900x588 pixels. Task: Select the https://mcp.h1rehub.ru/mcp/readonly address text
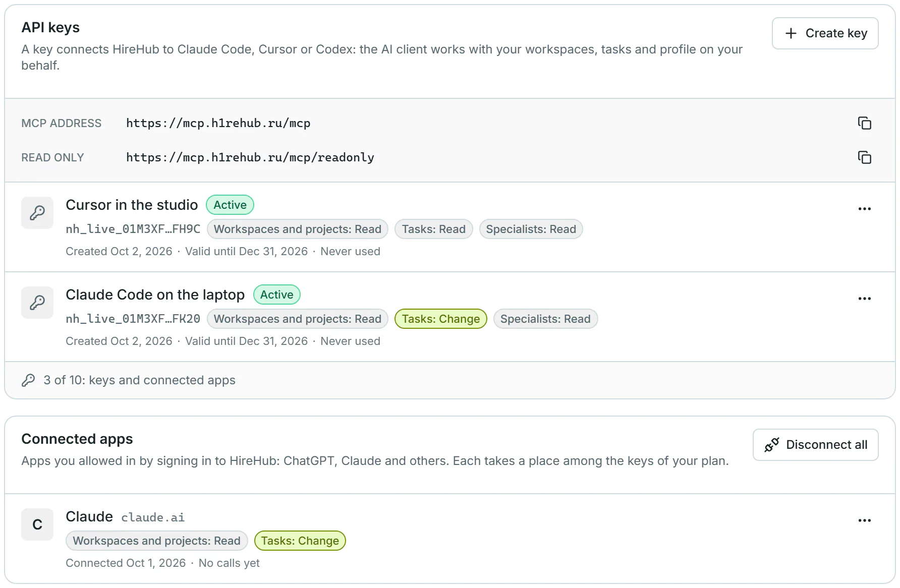tap(250, 157)
